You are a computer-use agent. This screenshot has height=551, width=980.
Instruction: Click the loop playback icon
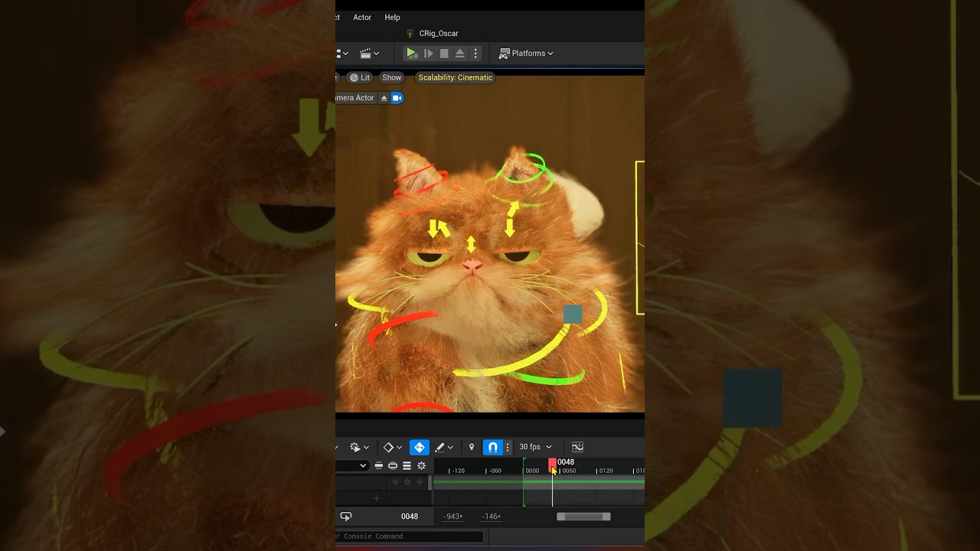(x=346, y=517)
